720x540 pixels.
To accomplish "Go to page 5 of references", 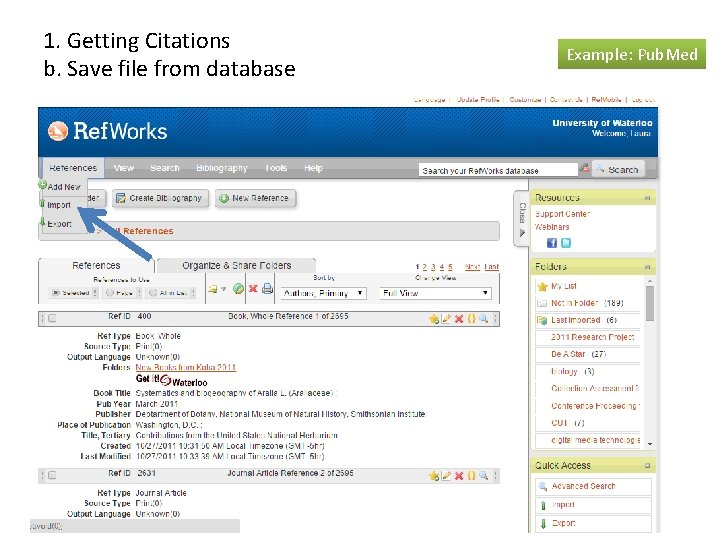I will tap(450, 267).
